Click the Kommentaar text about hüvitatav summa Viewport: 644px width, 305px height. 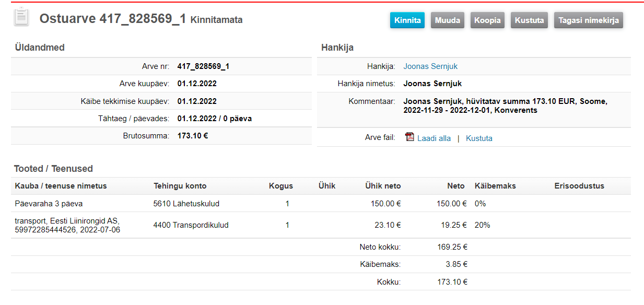pos(505,106)
